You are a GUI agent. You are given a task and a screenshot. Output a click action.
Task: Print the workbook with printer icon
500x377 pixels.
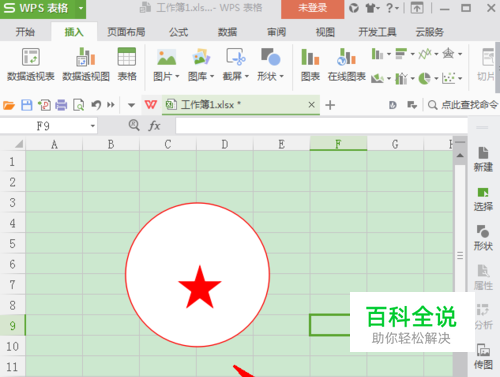pyautogui.click(x=61, y=105)
